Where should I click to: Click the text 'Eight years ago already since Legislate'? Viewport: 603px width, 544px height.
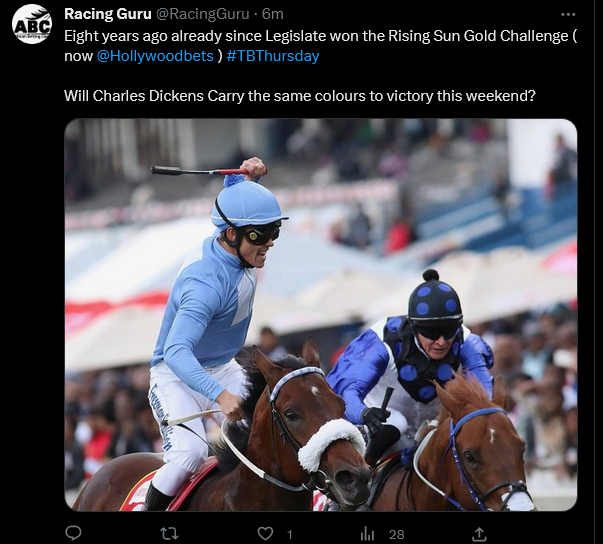tap(195, 36)
